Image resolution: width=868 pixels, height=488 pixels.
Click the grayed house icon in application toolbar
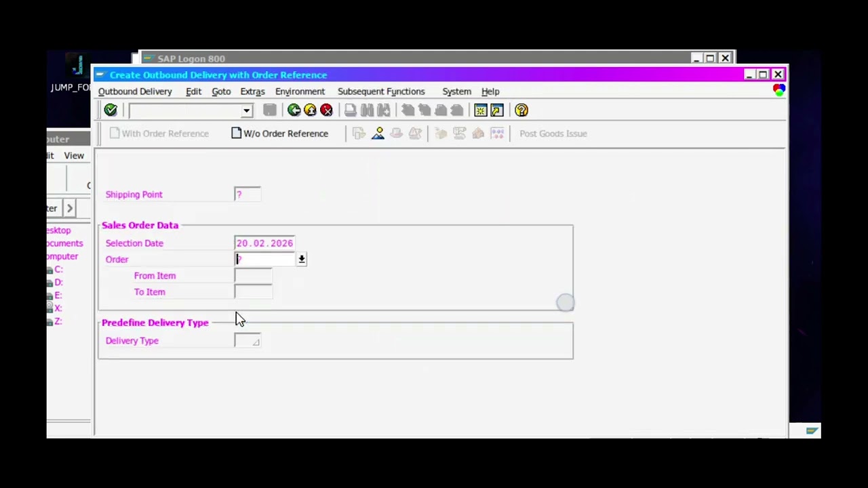478,134
